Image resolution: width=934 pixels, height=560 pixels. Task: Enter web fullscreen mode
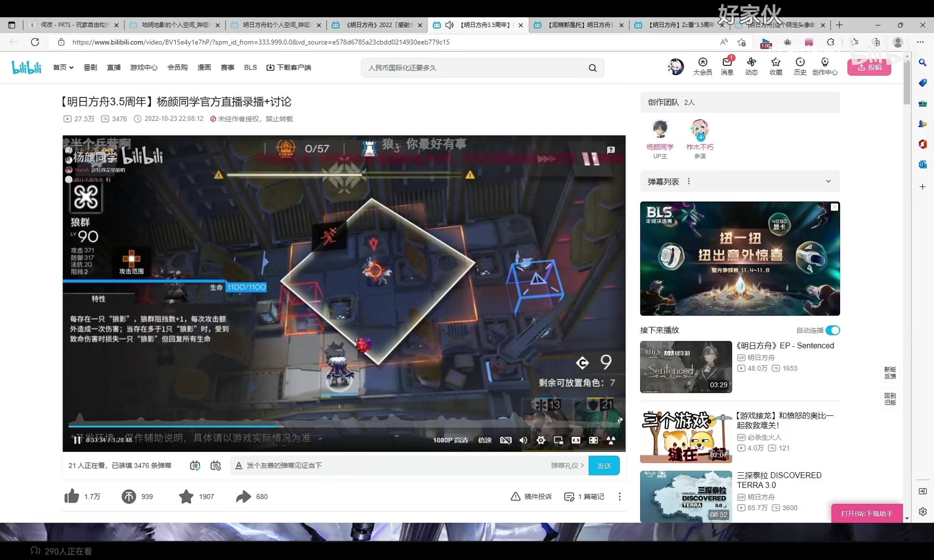pos(593,440)
